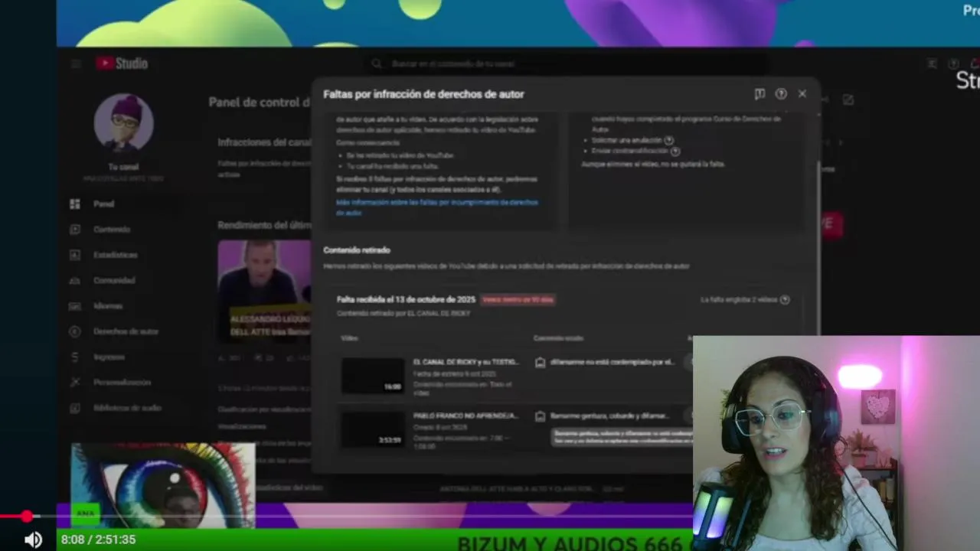
Task: Click help icon next to Enviar contranotificación
Action: click(x=675, y=151)
